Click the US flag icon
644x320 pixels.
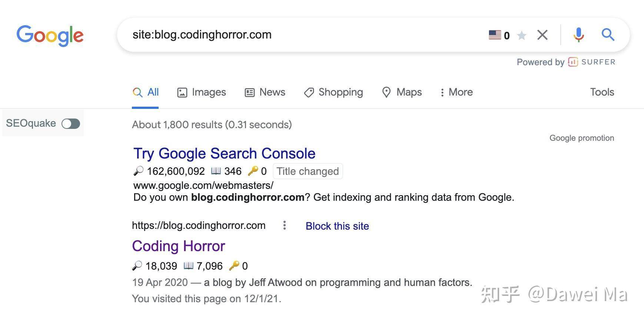click(x=495, y=35)
